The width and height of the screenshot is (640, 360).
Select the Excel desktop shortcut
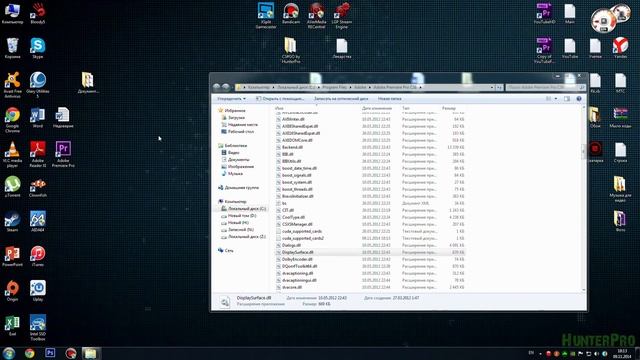pos(12,326)
